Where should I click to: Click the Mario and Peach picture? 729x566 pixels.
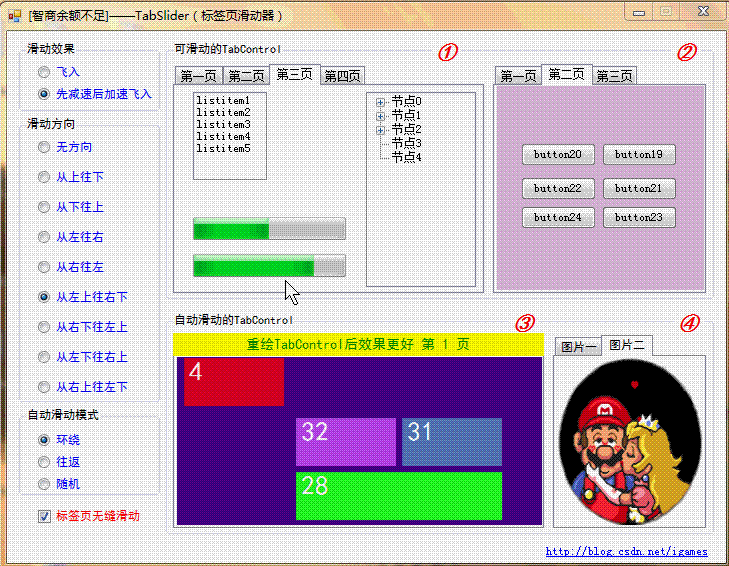pyautogui.click(x=630, y=442)
